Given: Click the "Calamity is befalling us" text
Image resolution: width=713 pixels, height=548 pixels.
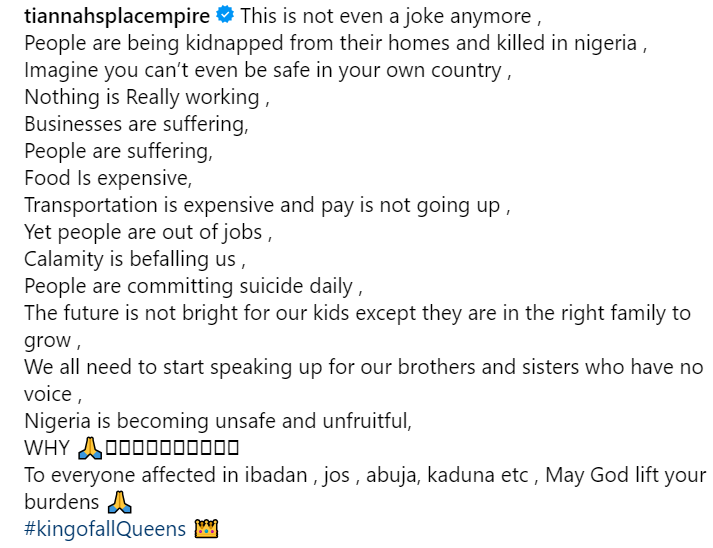Looking at the screenshot, I should 134,259.
